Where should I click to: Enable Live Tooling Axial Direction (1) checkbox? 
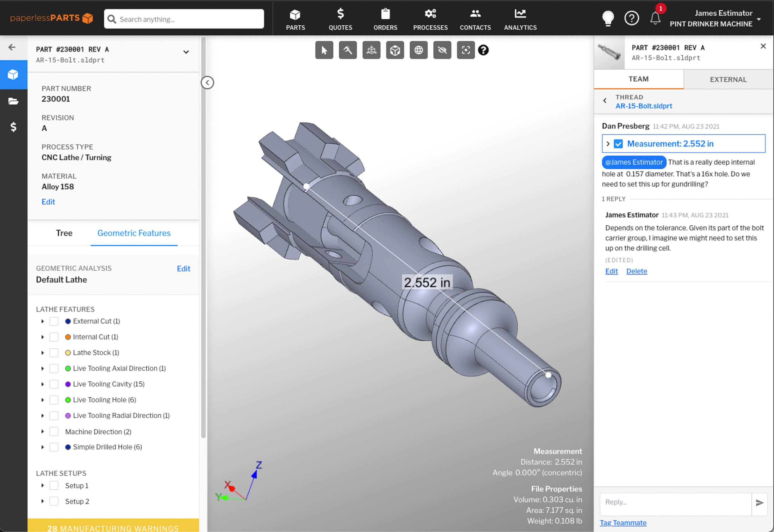(x=54, y=368)
